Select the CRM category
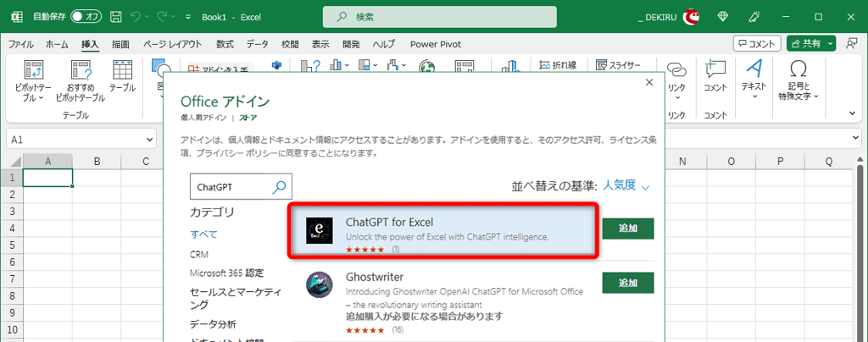This screenshot has height=342, width=868. tap(198, 255)
